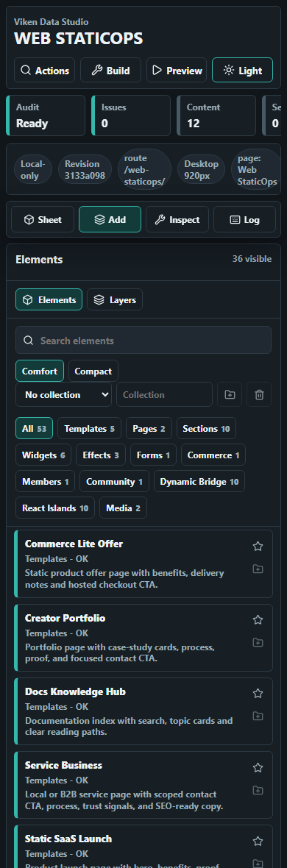Click the Local-only chip

pyautogui.click(x=33, y=169)
